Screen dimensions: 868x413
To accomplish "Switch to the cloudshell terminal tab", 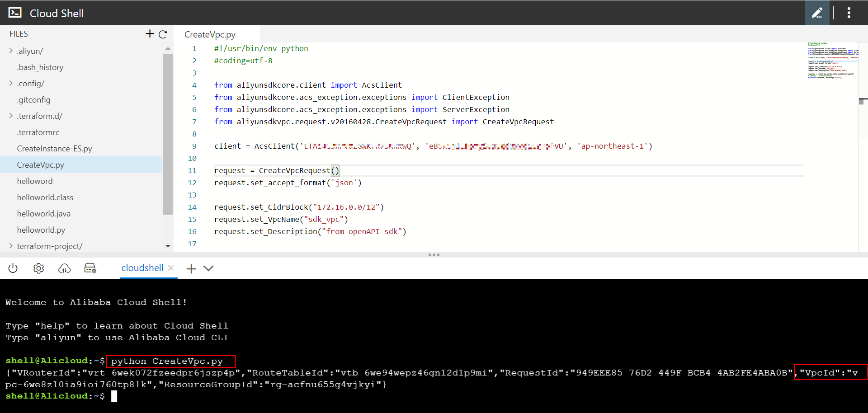I will point(142,268).
